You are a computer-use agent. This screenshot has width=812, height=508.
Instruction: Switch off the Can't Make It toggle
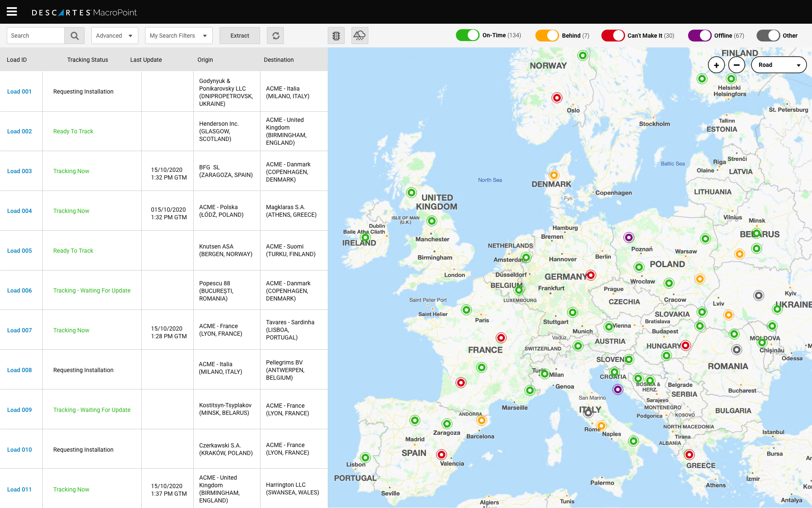(613, 36)
